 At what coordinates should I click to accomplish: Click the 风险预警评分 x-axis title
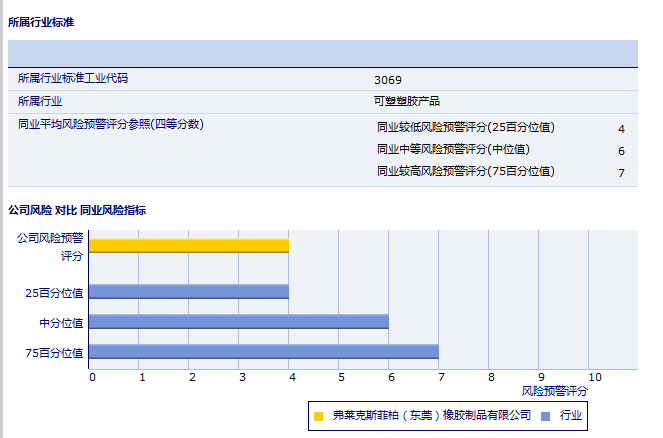click(x=555, y=391)
